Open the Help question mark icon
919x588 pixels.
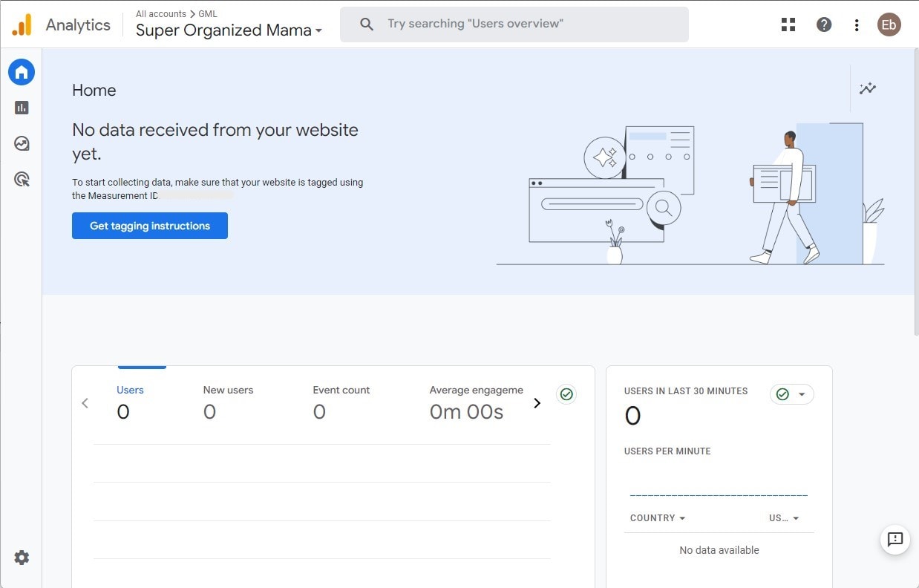[824, 24]
